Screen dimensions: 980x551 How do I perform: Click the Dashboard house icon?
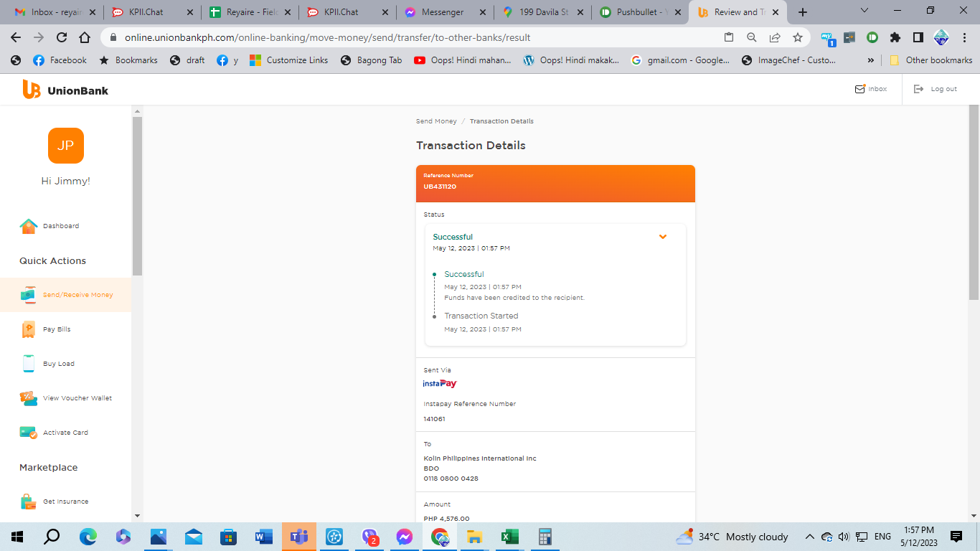click(x=28, y=226)
